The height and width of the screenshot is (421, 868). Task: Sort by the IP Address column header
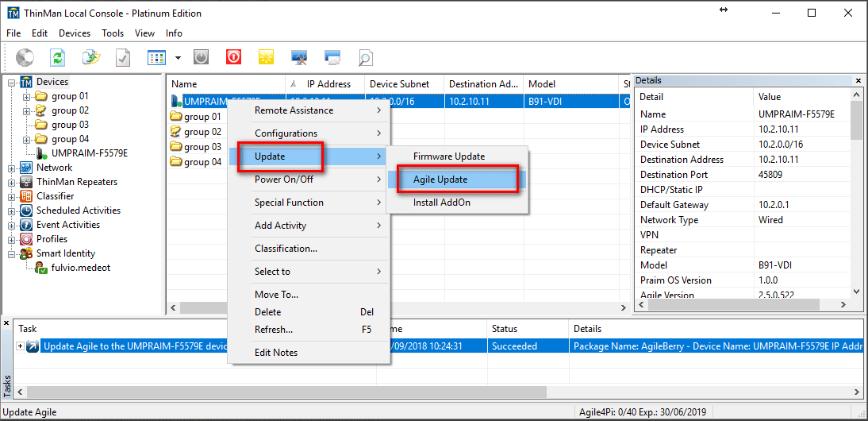click(x=325, y=84)
